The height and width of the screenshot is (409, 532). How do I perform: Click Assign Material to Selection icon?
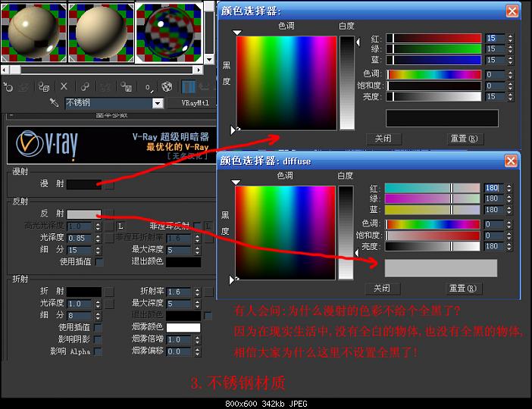(x=44, y=87)
